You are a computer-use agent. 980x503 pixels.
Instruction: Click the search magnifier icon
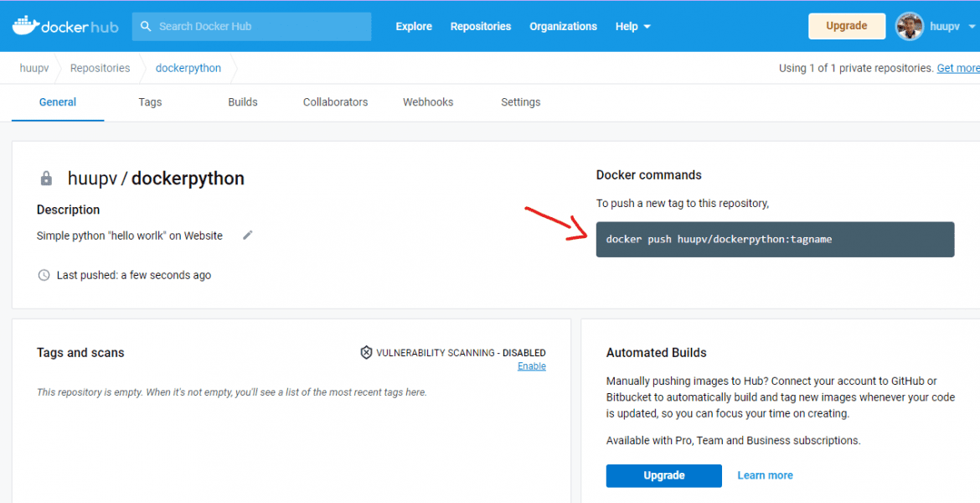(146, 26)
